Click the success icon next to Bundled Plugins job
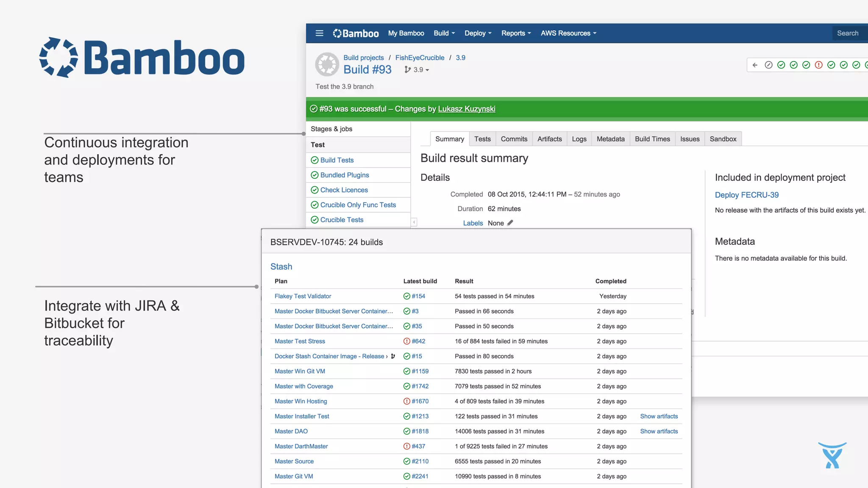The height and width of the screenshot is (488, 868). (314, 175)
